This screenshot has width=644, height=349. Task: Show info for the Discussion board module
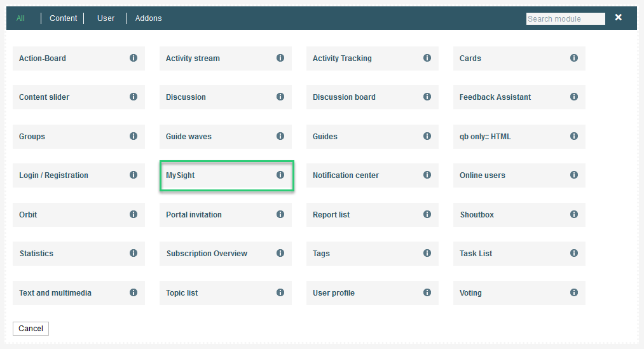427,97
